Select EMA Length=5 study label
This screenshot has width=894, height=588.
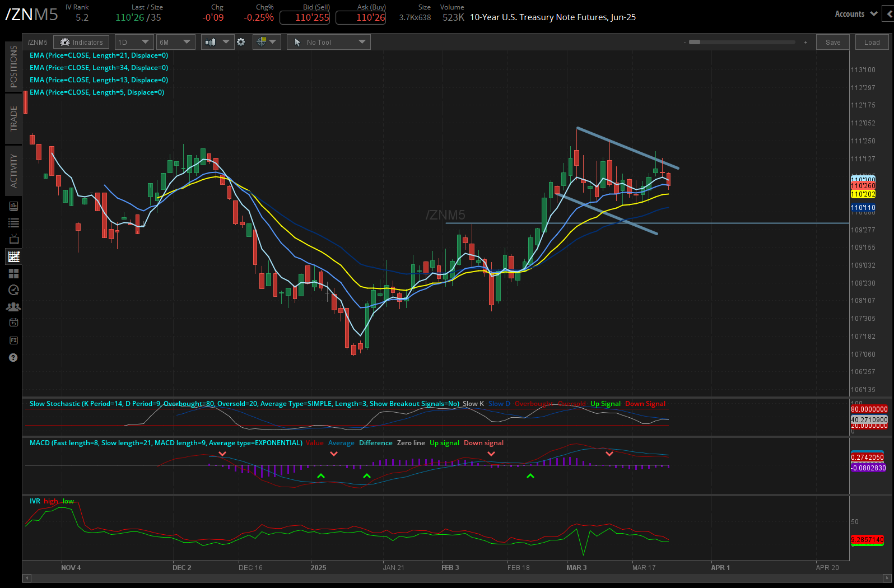click(x=97, y=92)
